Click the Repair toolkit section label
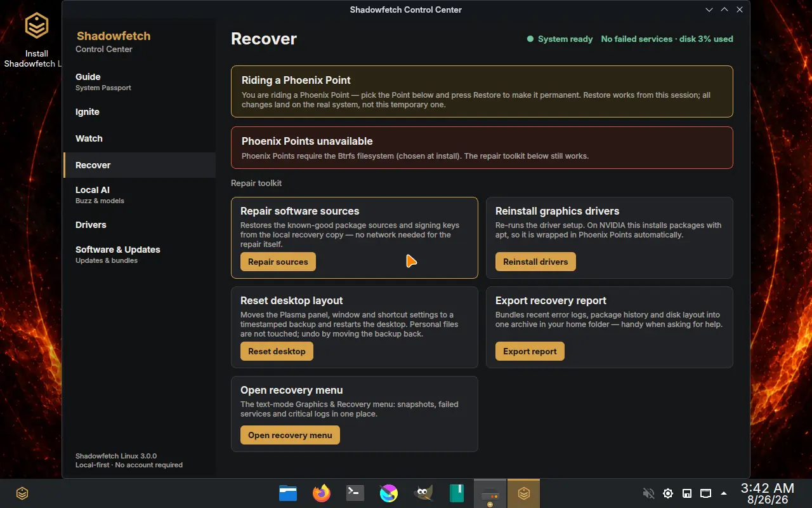Image resolution: width=812 pixels, height=508 pixels. [256, 183]
